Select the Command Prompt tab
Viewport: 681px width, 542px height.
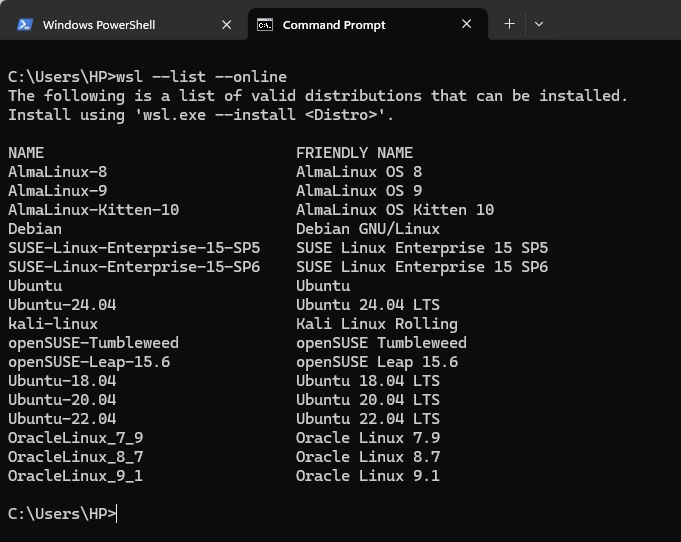368,24
